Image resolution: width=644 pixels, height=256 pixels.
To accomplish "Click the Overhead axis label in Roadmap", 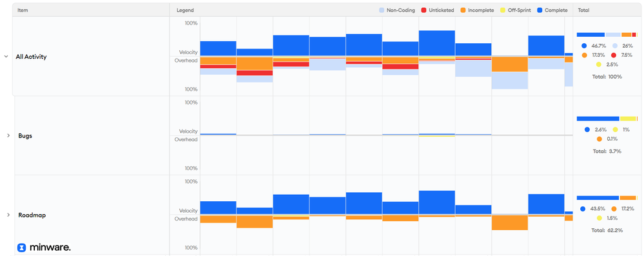I will (x=186, y=219).
